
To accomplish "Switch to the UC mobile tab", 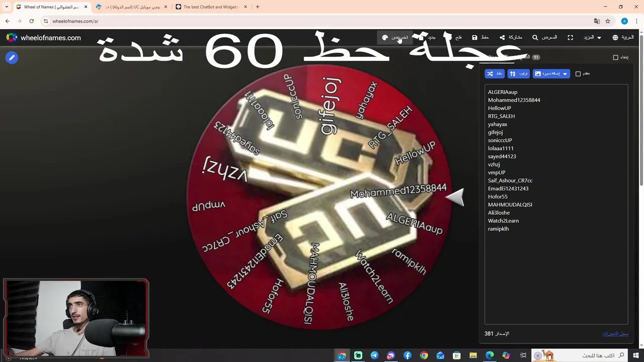I will point(131,7).
